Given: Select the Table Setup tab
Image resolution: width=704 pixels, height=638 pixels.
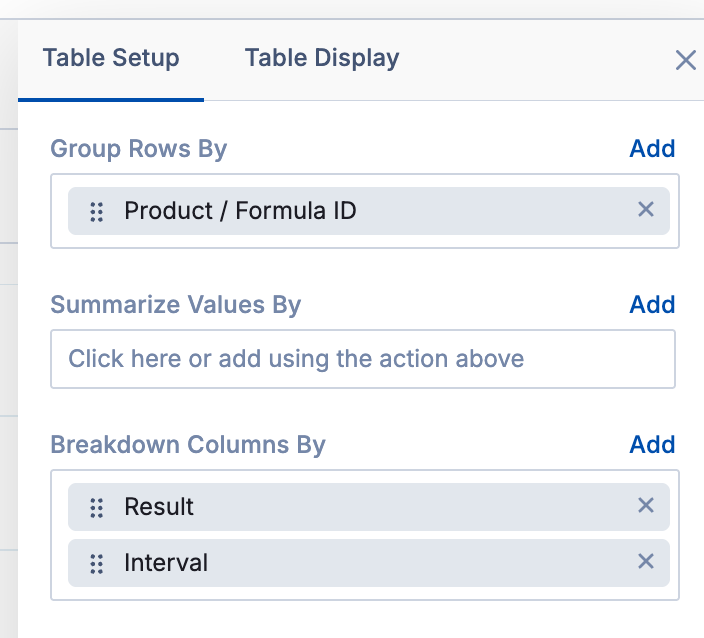Looking at the screenshot, I should click(x=111, y=58).
